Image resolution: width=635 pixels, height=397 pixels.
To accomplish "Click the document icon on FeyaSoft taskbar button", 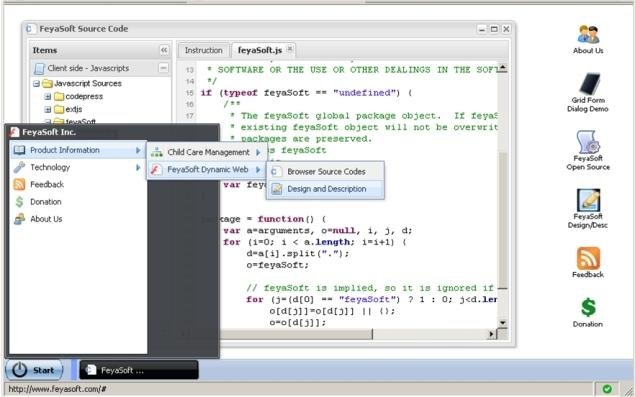I will coord(92,370).
